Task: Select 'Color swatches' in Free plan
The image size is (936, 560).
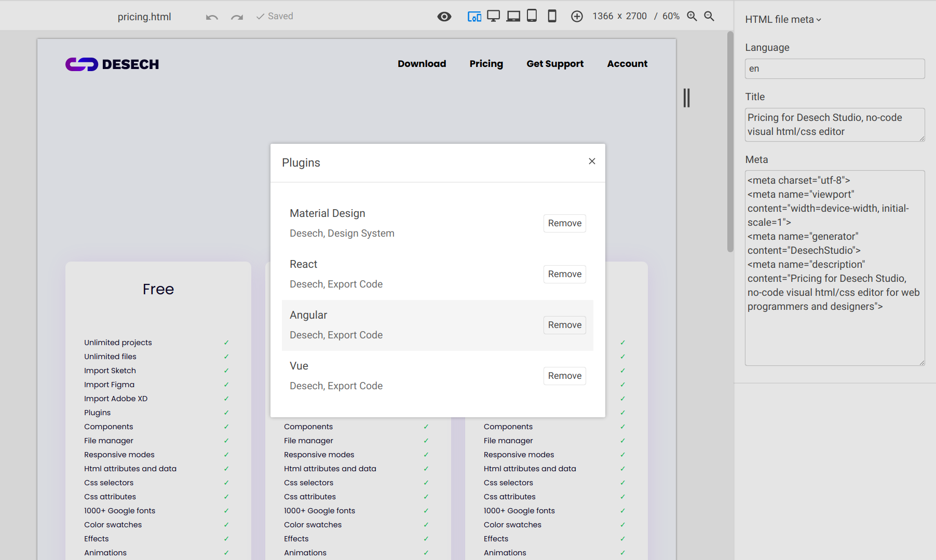Action: 113,525
